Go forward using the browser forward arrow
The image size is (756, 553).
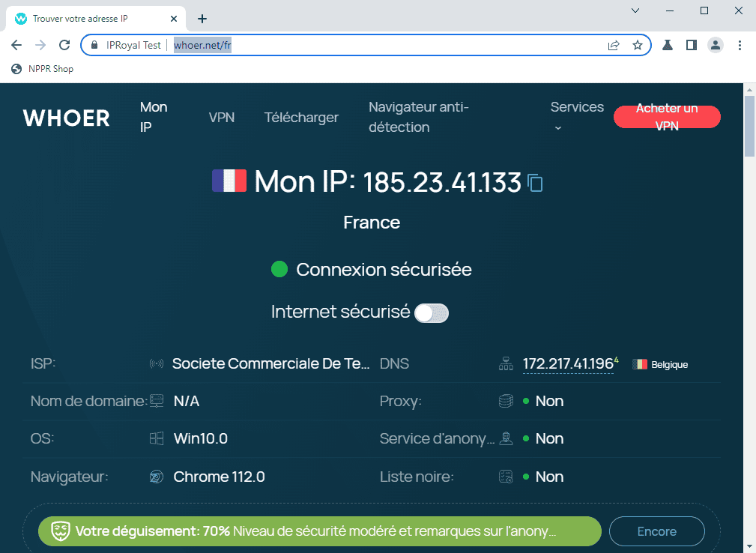pyautogui.click(x=40, y=45)
